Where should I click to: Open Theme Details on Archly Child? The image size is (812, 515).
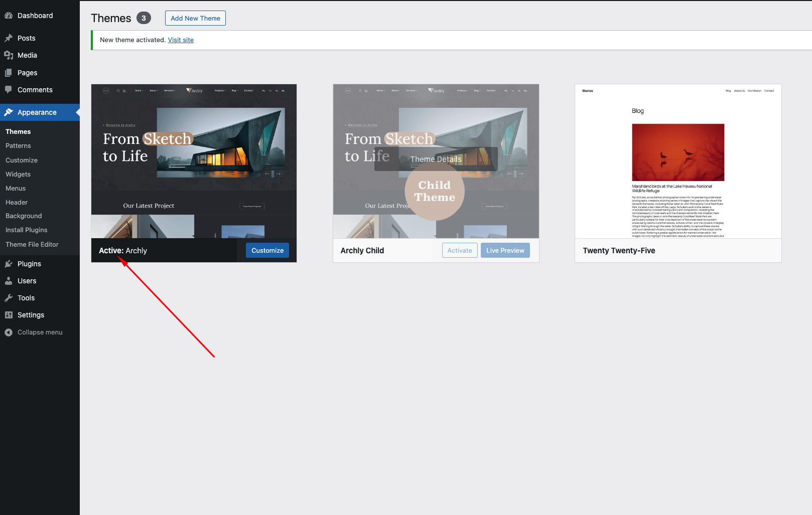point(436,159)
